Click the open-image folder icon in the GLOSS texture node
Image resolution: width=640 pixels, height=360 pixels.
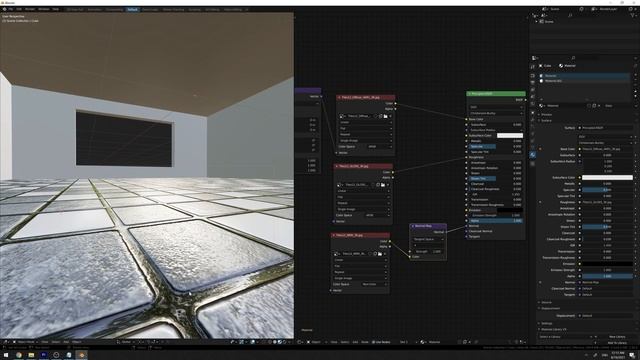click(x=383, y=185)
